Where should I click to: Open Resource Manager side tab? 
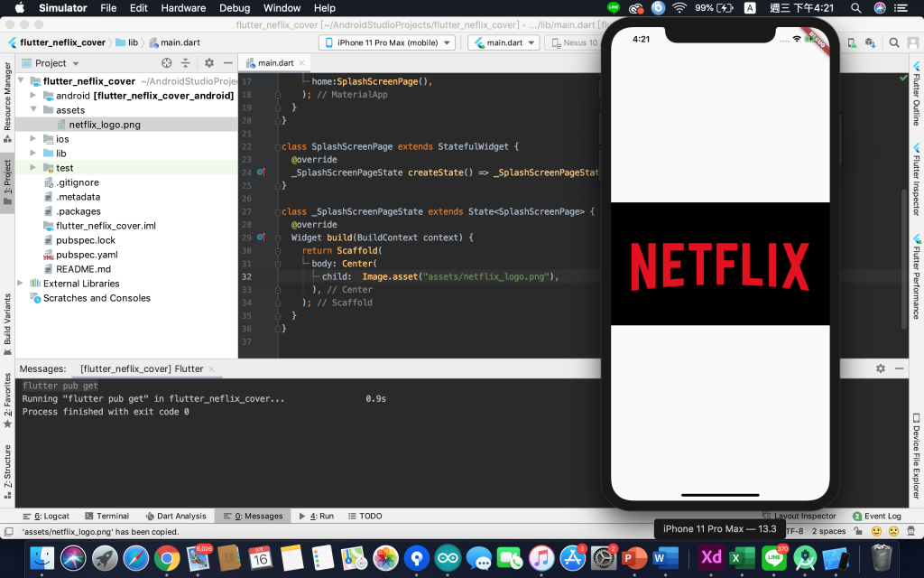point(7,101)
